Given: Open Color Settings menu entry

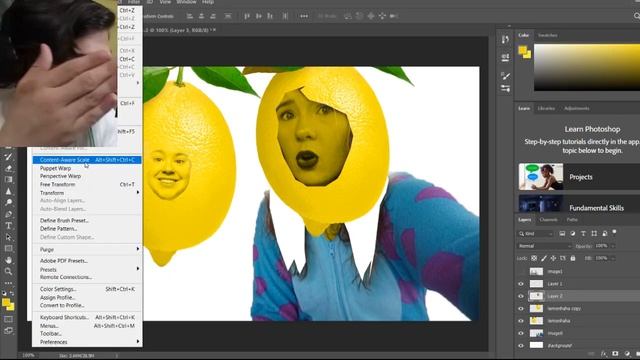Looking at the screenshot, I should 87,289.
